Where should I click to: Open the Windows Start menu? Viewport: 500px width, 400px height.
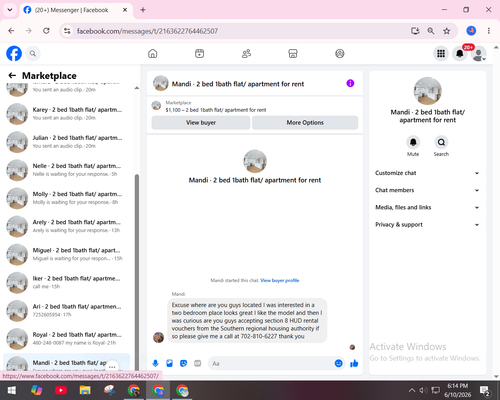11,390
